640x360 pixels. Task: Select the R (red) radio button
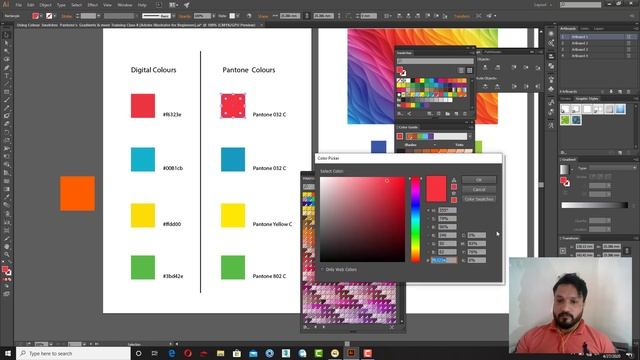[428, 235]
